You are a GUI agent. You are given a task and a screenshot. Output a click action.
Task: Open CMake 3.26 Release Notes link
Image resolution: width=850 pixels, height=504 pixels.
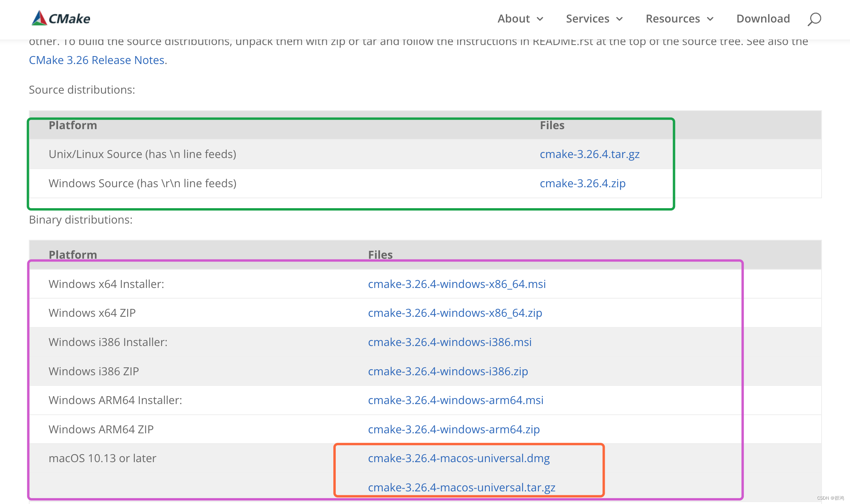[97, 60]
